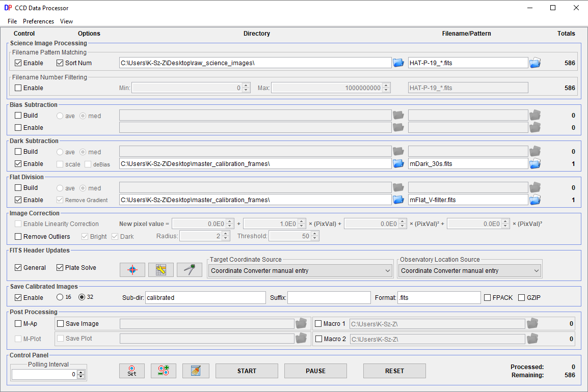Browse folder for flat division directory
Viewport: 588px width, 392px height.
[x=398, y=200]
